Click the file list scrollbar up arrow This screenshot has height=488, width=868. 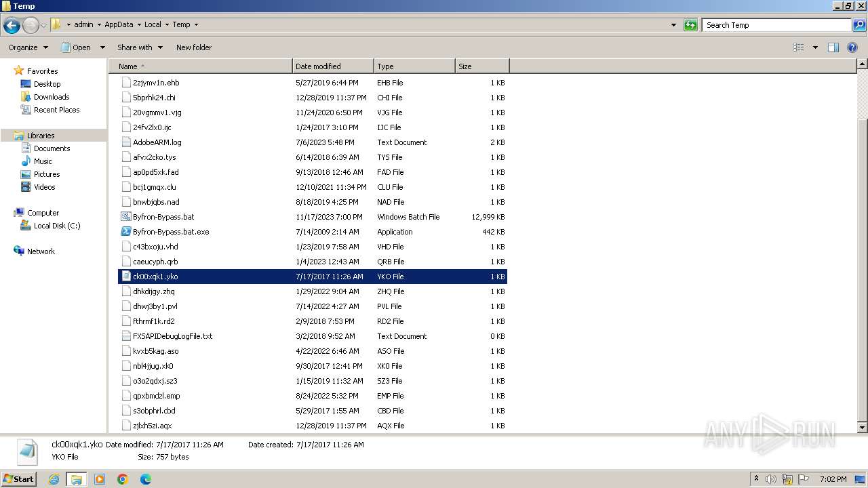coord(862,64)
